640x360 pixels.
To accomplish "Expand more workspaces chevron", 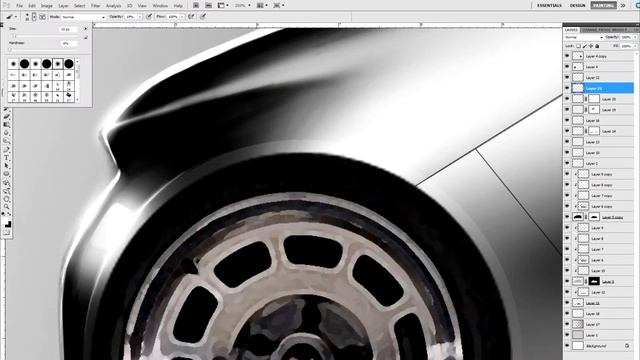I will tap(623, 6).
